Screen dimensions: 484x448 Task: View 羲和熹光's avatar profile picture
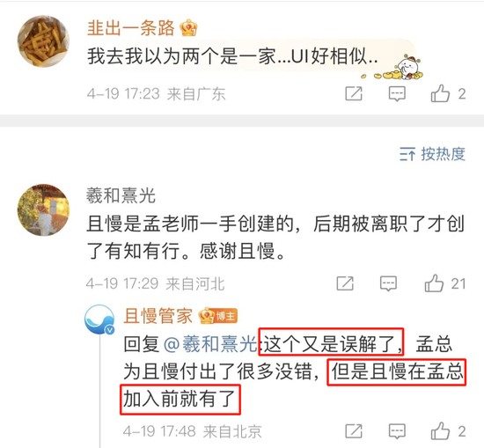coord(43,210)
